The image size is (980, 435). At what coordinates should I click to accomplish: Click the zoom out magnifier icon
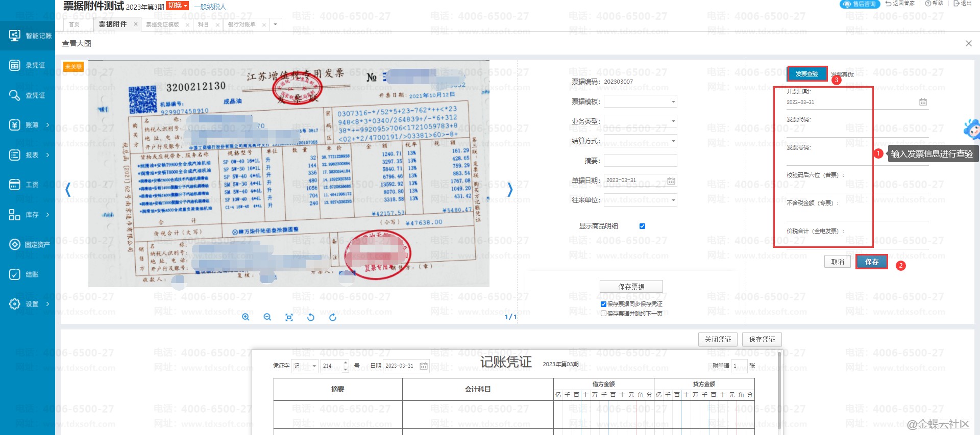click(267, 317)
